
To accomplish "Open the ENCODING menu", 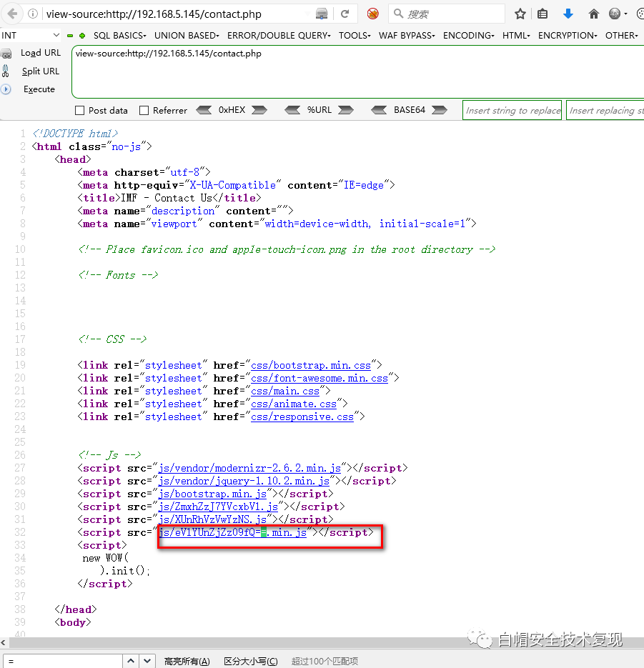I will tap(470, 35).
